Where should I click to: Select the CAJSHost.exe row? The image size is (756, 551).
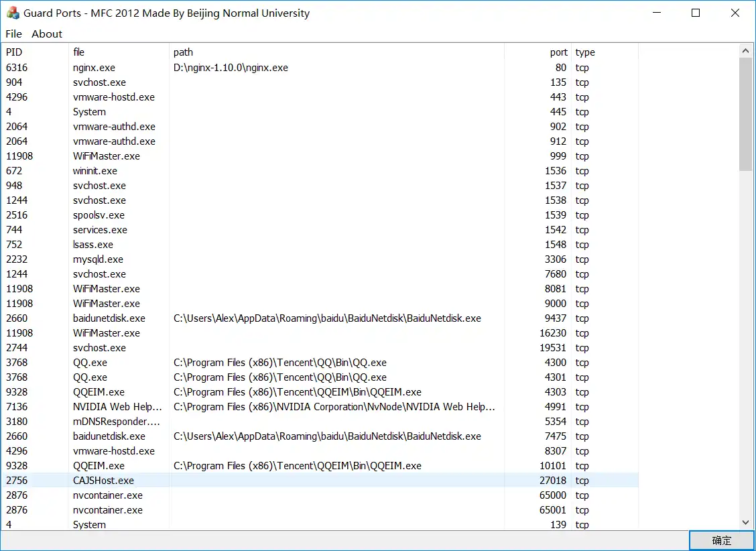[x=320, y=481]
